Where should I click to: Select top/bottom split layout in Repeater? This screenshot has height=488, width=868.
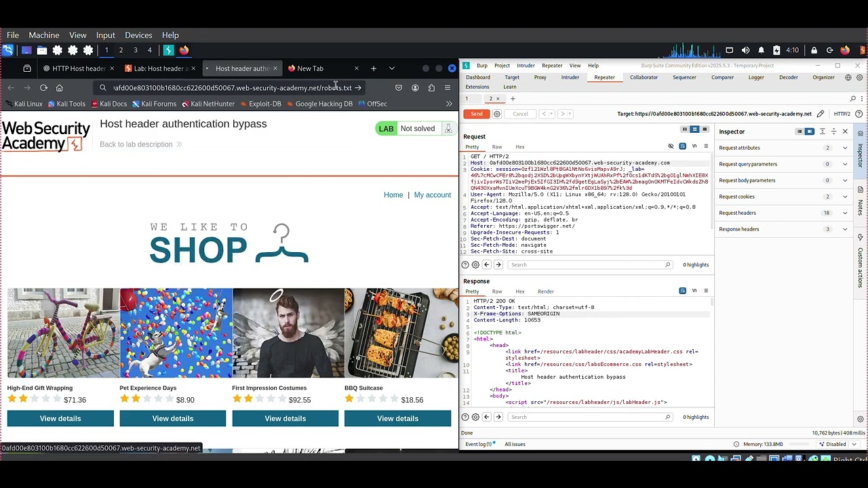pos(695,129)
